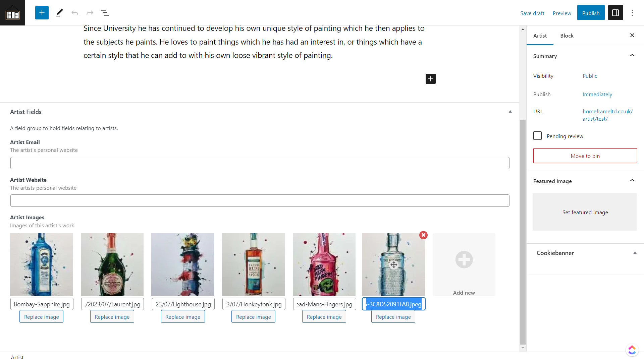644x362 pixels.
Task: Switch to the Block tab
Action: (567, 36)
